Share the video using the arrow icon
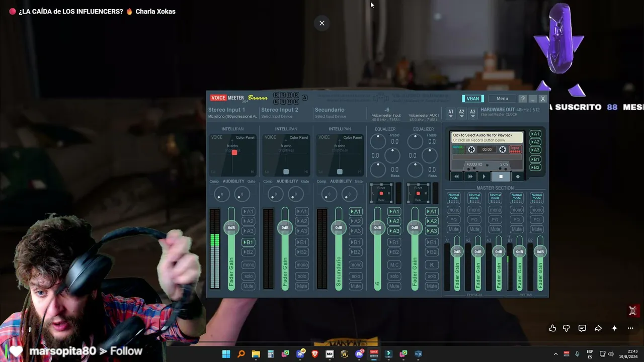Viewport: 644px width, 362px height. pyautogui.click(x=598, y=328)
